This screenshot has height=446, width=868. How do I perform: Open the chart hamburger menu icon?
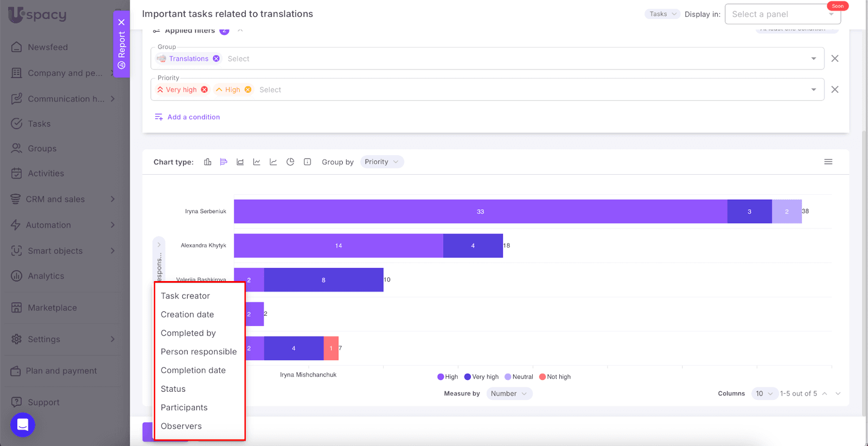tap(828, 162)
